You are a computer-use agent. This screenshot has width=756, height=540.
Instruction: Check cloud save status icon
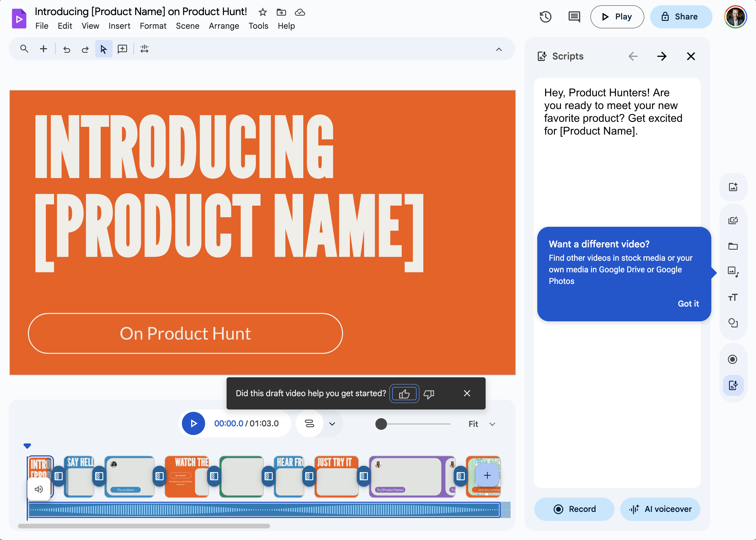coord(300,12)
